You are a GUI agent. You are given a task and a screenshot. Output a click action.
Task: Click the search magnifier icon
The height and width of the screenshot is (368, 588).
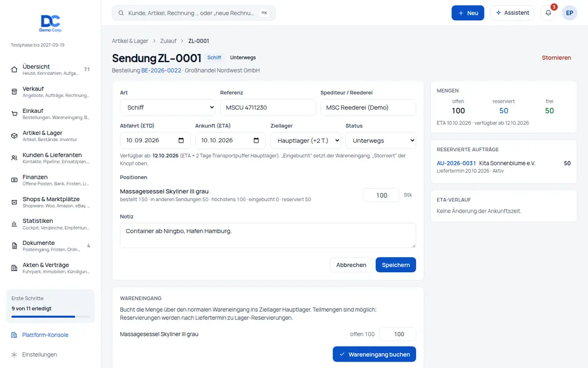coord(121,13)
